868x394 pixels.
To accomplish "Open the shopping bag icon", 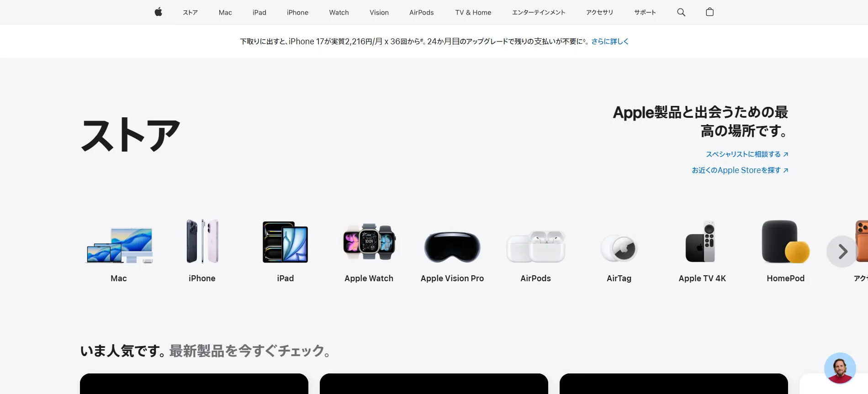I will coord(709,12).
